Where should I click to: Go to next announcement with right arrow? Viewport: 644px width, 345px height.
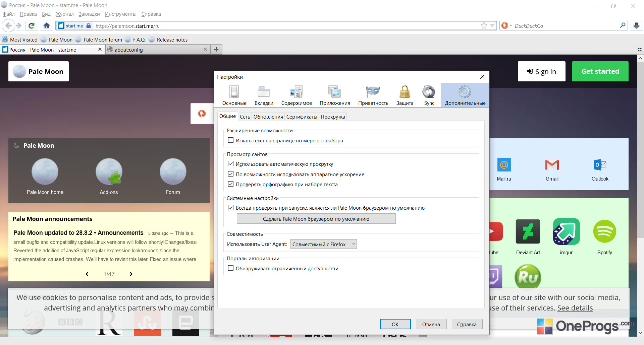click(x=131, y=274)
